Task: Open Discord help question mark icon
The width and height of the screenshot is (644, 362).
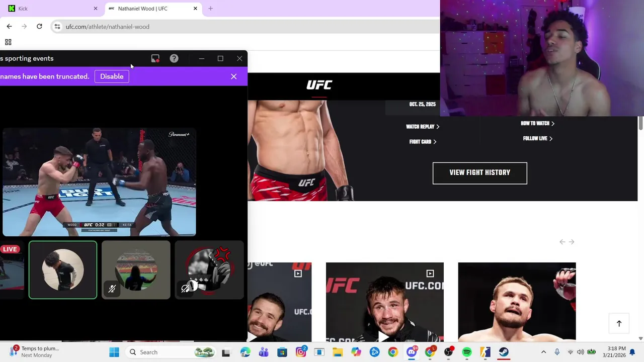Action: (174, 59)
